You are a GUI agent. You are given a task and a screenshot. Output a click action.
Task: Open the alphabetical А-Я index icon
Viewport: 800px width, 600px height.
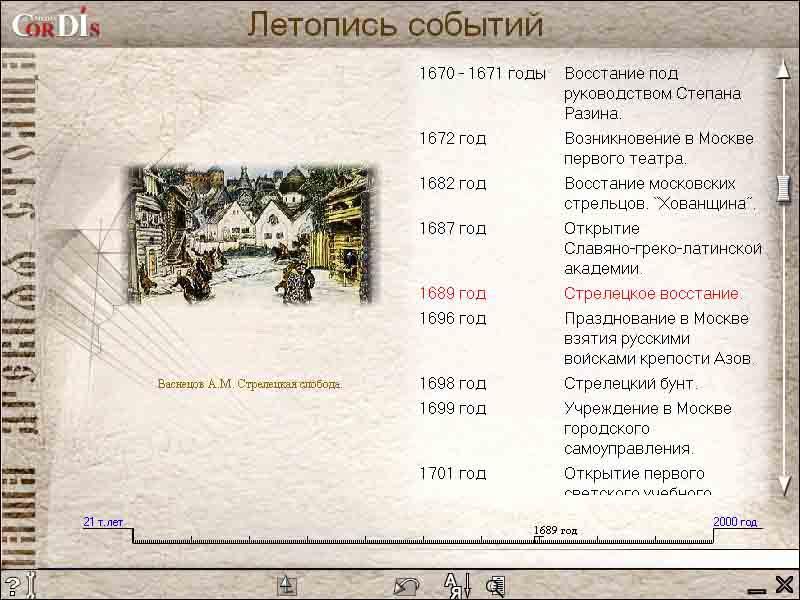tap(456, 585)
